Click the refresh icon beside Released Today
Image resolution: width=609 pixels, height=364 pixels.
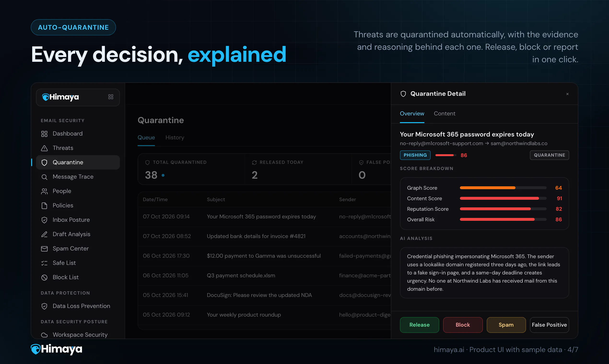(254, 162)
